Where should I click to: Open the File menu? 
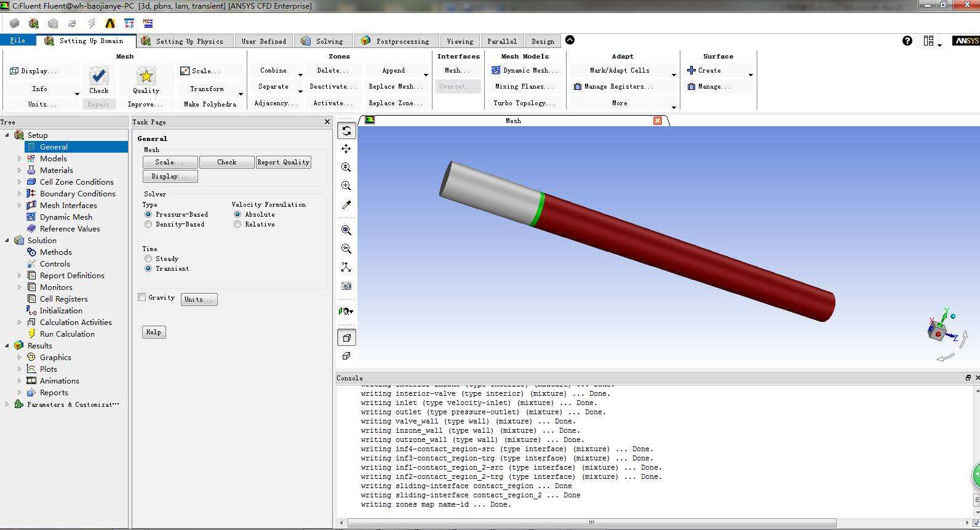click(18, 40)
